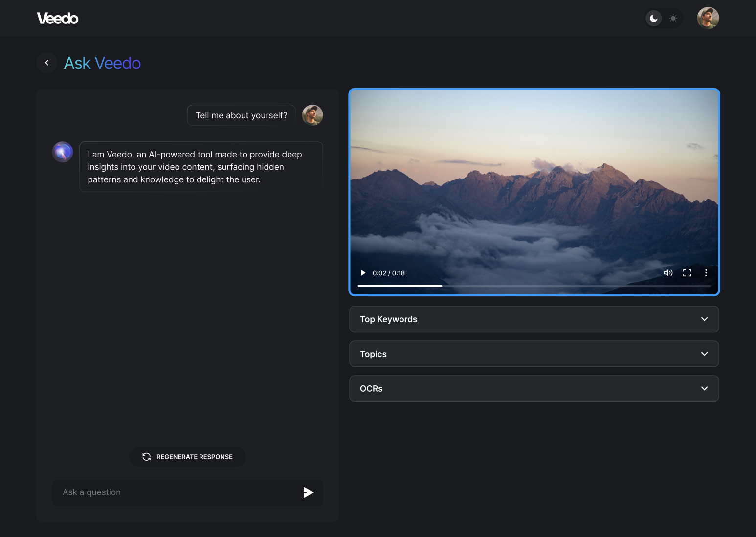Click the Regenerate Response button
The height and width of the screenshot is (537, 756).
[187, 457]
